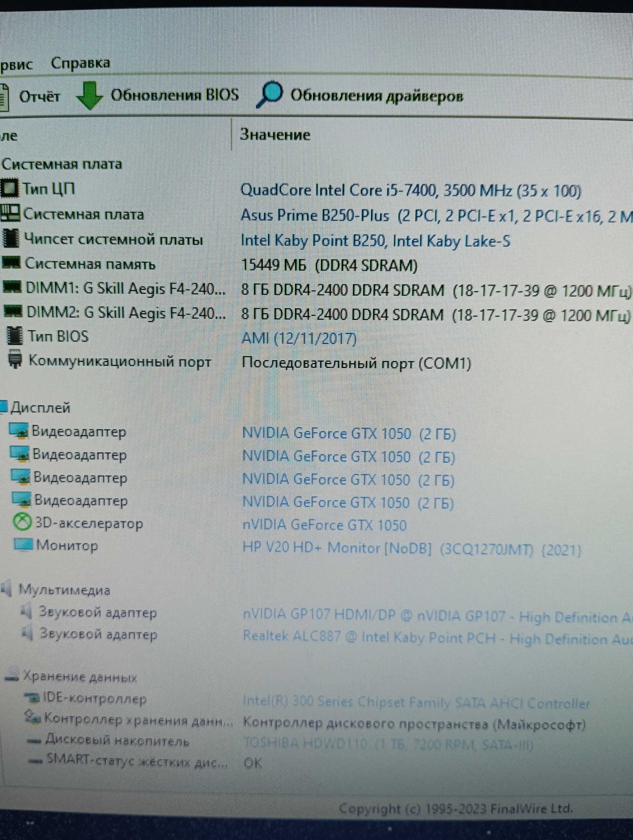The image size is (633, 840).
Task: Select the Монитор label
Action: pyautogui.click(x=67, y=546)
